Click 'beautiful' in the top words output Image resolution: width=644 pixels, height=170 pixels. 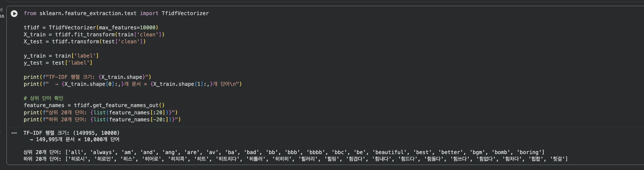click(390, 152)
